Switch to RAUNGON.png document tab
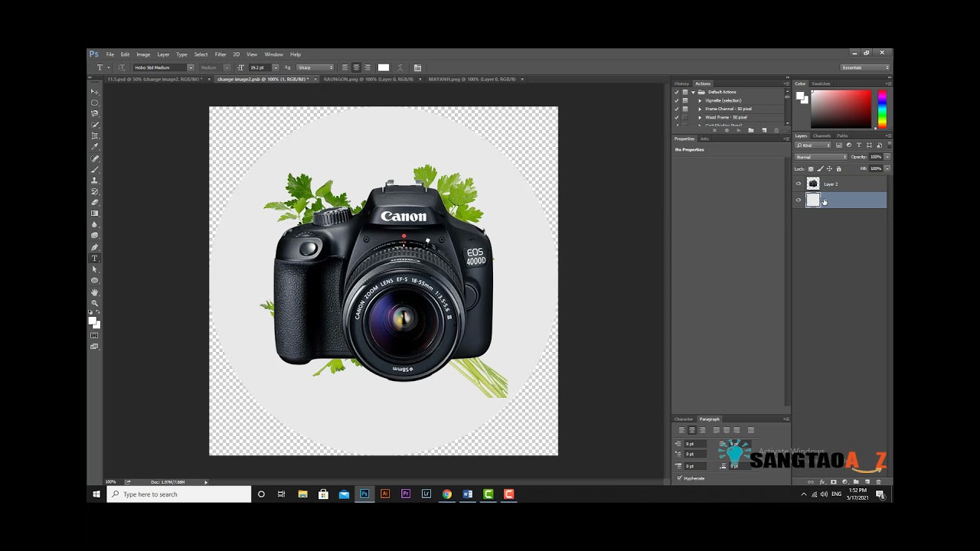This screenshot has height=551, width=980. click(x=368, y=79)
